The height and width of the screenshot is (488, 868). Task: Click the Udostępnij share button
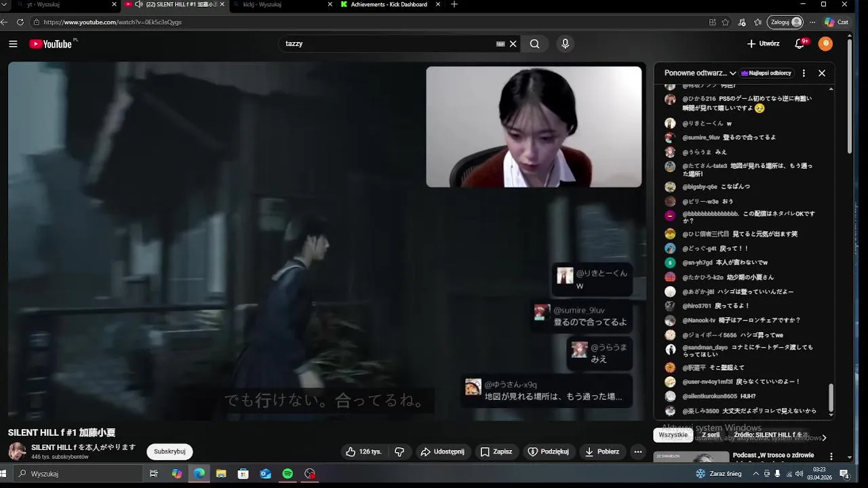click(x=442, y=452)
